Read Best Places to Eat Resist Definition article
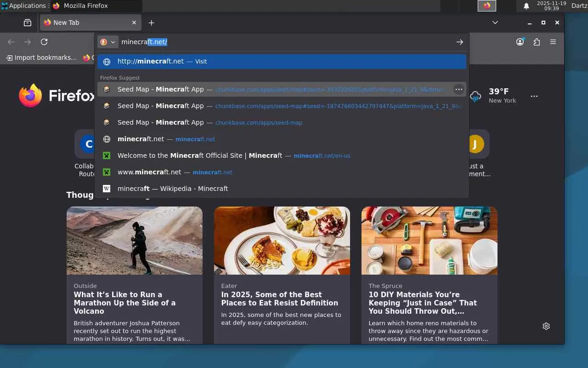 tap(279, 299)
